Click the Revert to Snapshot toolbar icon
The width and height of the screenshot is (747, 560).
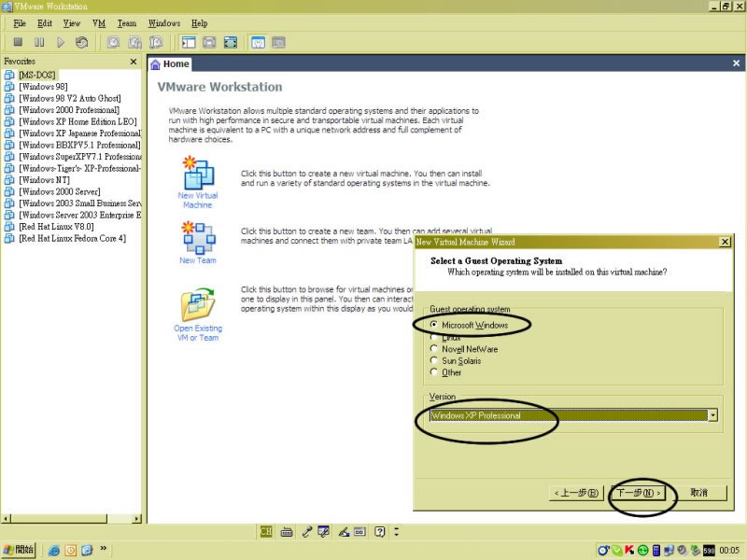pos(134,42)
